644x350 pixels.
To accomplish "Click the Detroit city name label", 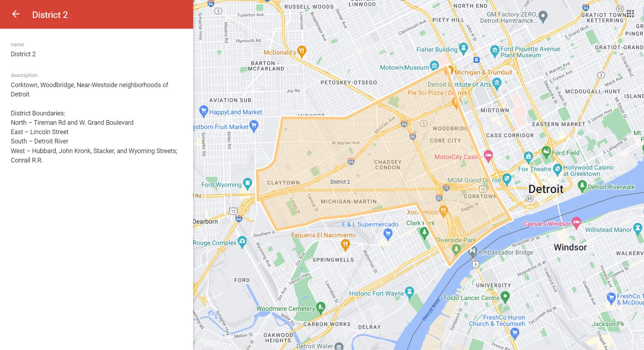I will click(x=546, y=189).
